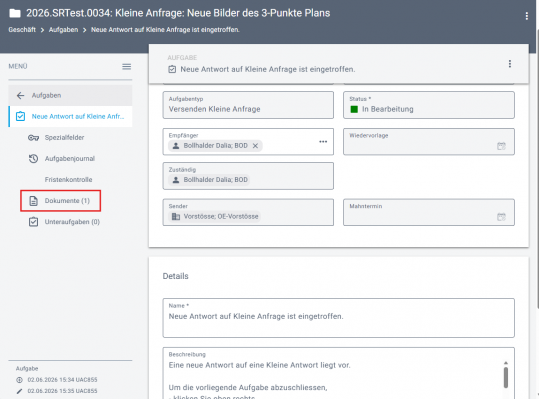Click the Mahntermin date field
This screenshot has height=399, width=539.
pos(429,212)
